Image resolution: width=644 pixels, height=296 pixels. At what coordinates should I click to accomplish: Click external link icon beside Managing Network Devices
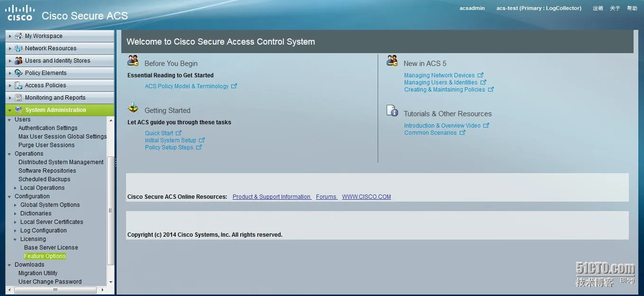481,75
